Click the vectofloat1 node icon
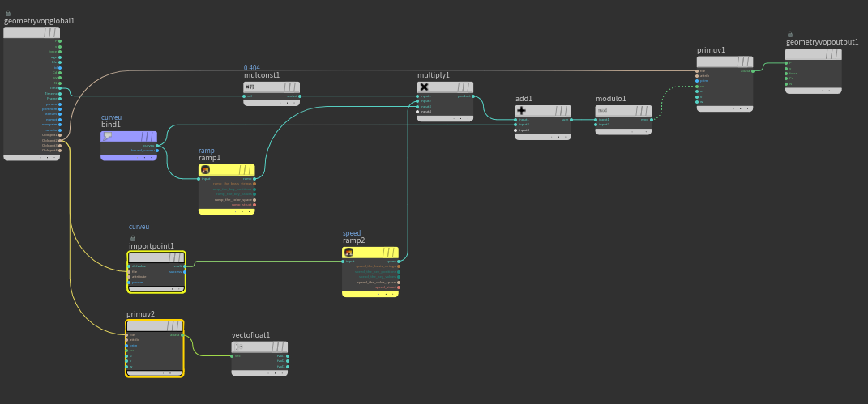 [x=238, y=347]
